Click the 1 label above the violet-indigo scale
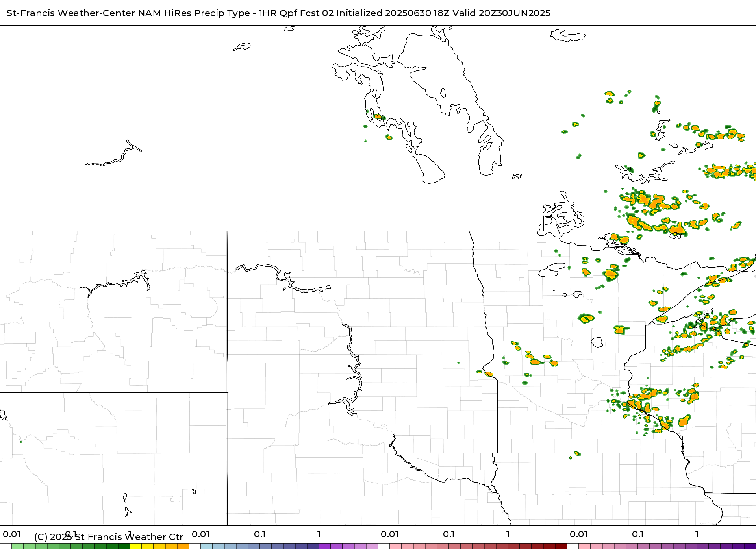 (x=697, y=534)
